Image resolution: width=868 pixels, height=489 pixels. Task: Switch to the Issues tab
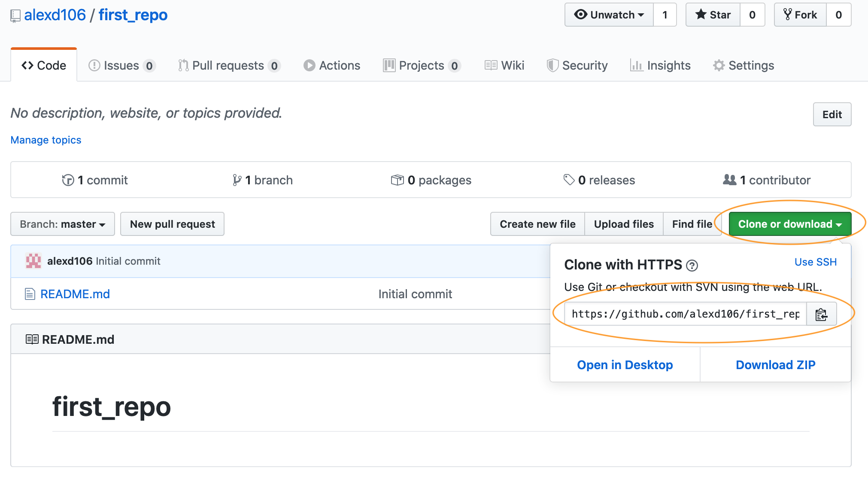click(x=121, y=65)
